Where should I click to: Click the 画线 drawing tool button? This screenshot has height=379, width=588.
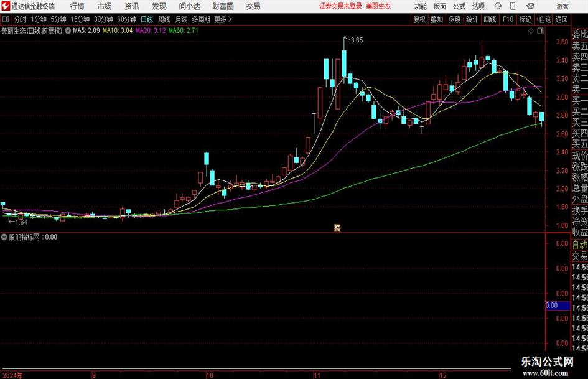[490, 19]
